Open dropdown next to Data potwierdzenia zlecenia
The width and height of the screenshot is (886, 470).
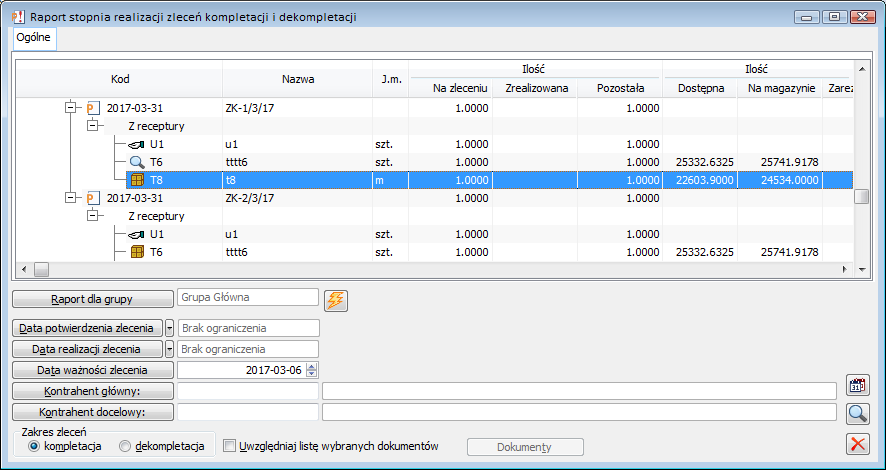click(169, 328)
